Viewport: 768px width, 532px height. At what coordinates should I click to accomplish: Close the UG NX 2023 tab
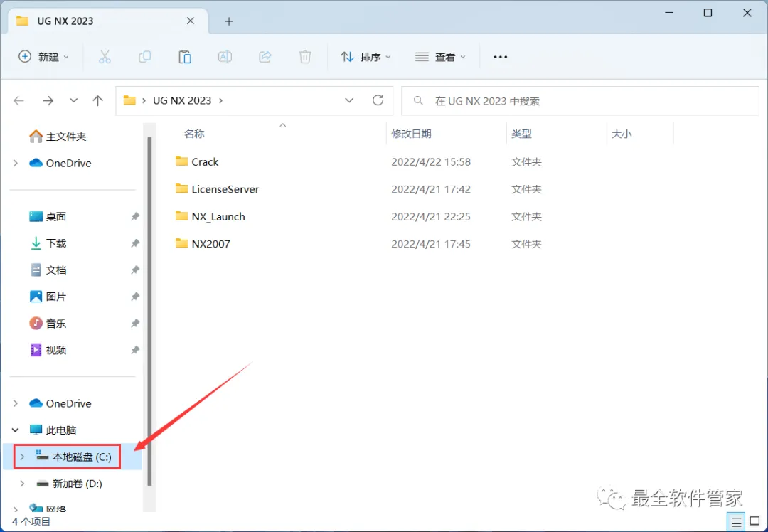click(x=191, y=21)
